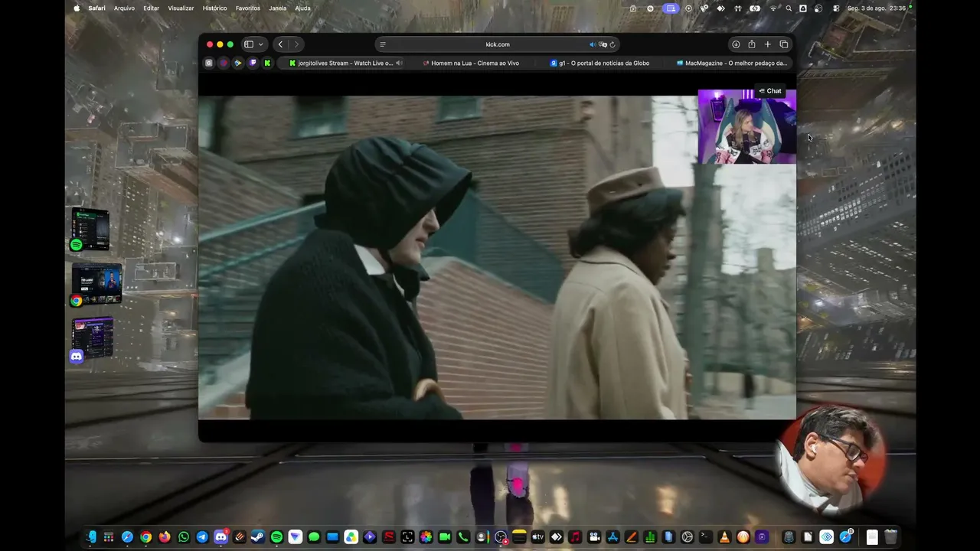The height and width of the screenshot is (551, 980).
Task: Click the streamer webcam overlay thumbnail
Action: [x=746, y=126]
